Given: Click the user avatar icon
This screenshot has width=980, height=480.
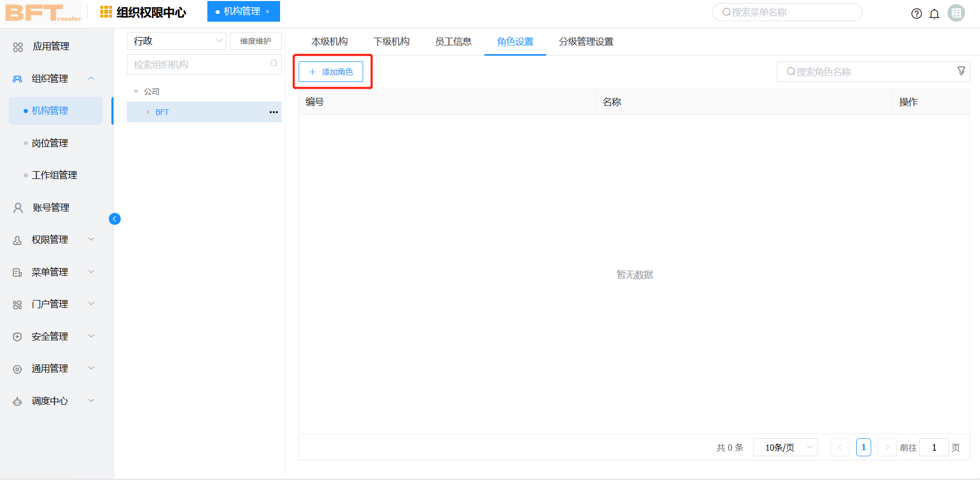Looking at the screenshot, I should [x=956, y=13].
